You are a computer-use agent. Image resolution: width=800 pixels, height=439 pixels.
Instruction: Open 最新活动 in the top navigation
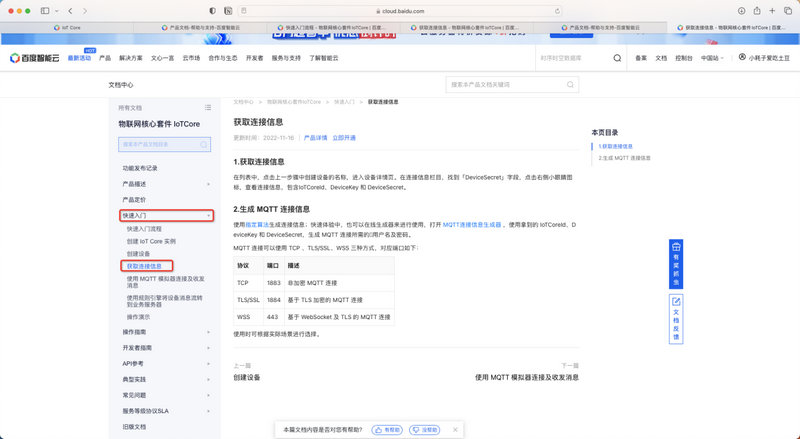(79, 58)
